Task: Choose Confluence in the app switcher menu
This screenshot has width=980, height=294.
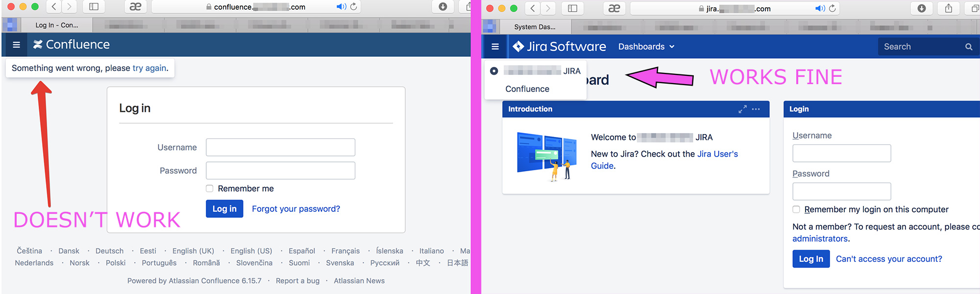Action: [527, 89]
